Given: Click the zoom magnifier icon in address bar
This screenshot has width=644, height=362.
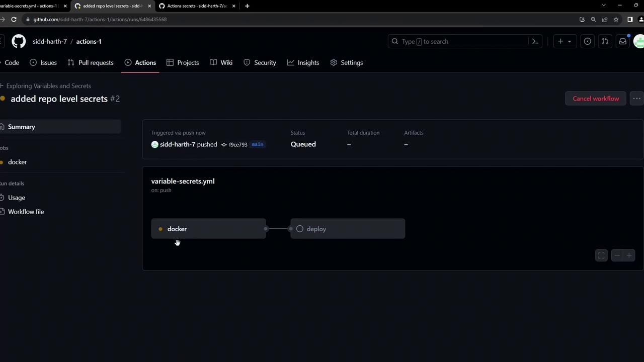Looking at the screenshot, I should pyautogui.click(x=593, y=19).
